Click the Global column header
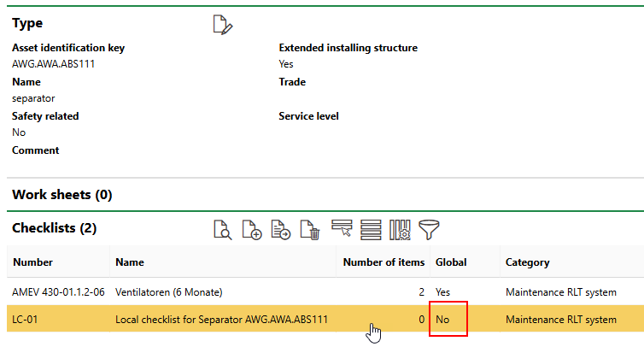 click(x=451, y=262)
